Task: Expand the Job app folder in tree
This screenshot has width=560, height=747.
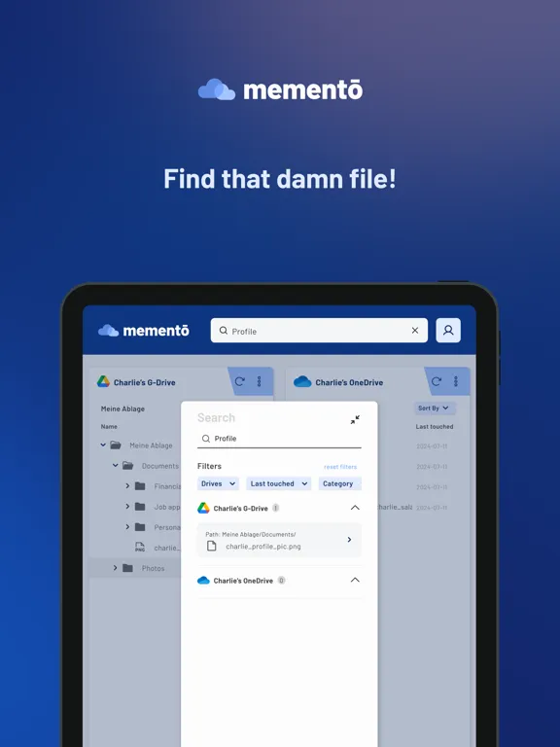Action: click(x=127, y=507)
